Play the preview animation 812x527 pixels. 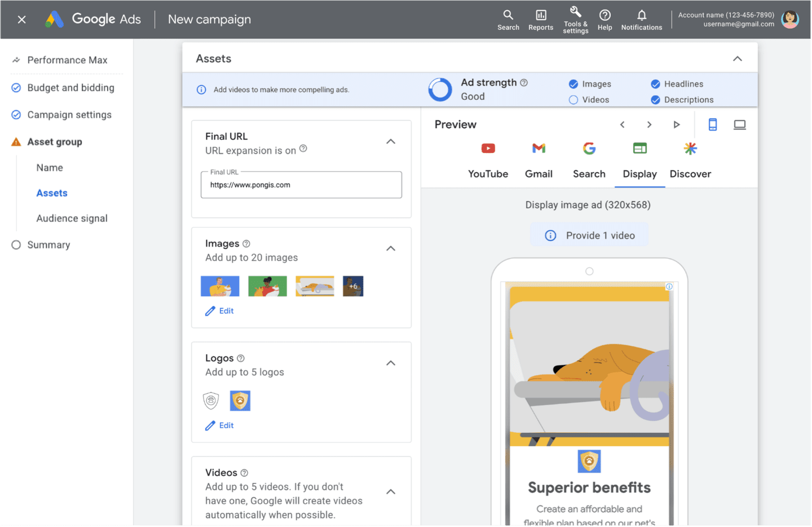(677, 125)
